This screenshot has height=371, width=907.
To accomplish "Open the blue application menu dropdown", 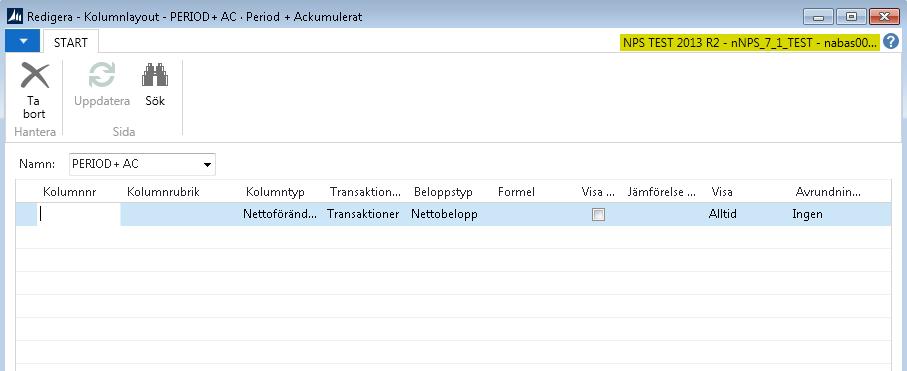I will coord(23,41).
